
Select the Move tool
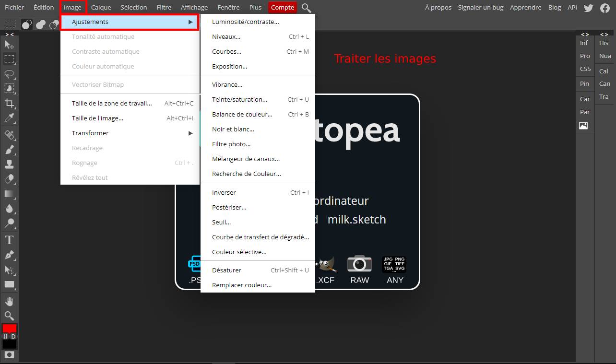click(9, 45)
